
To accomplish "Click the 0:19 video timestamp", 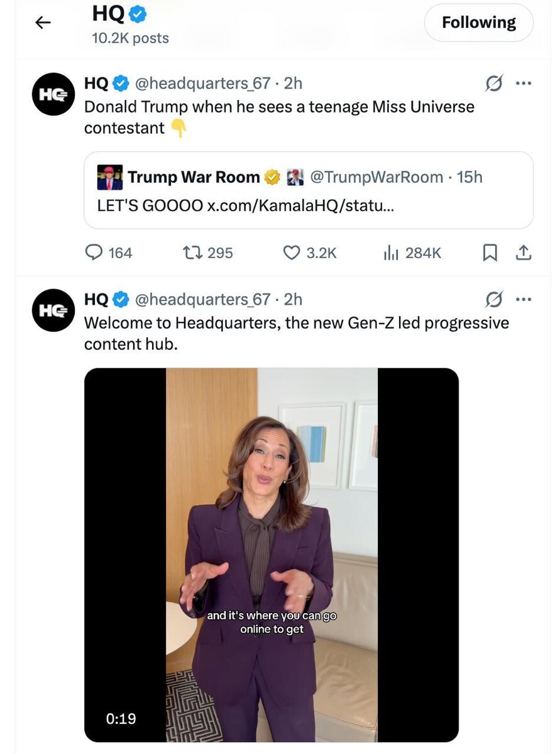I will coord(121,718).
